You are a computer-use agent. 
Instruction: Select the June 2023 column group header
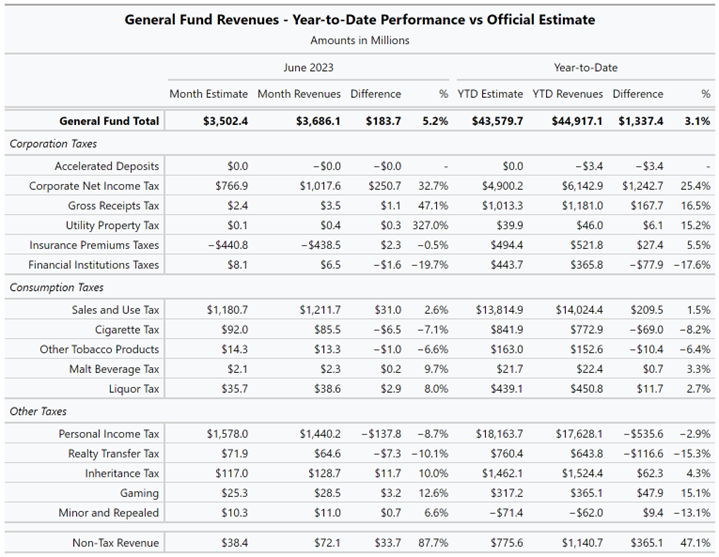coord(306,68)
